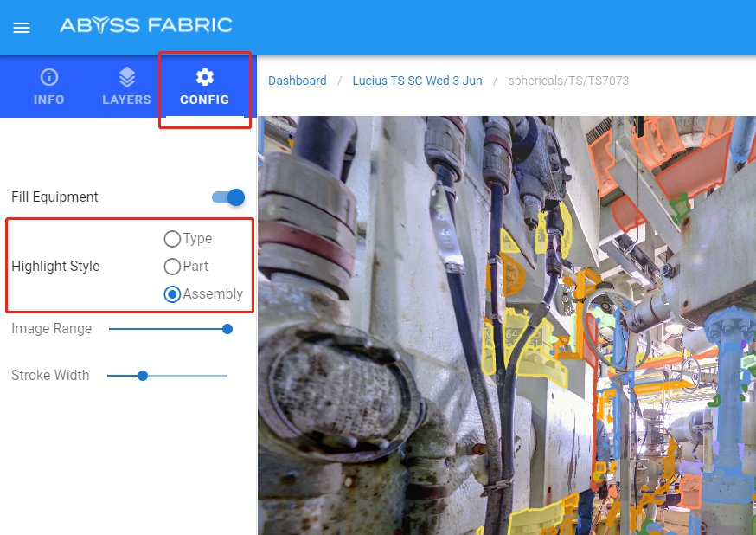Click the Stroke Width slider handle

pyautogui.click(x=143, y=376)
